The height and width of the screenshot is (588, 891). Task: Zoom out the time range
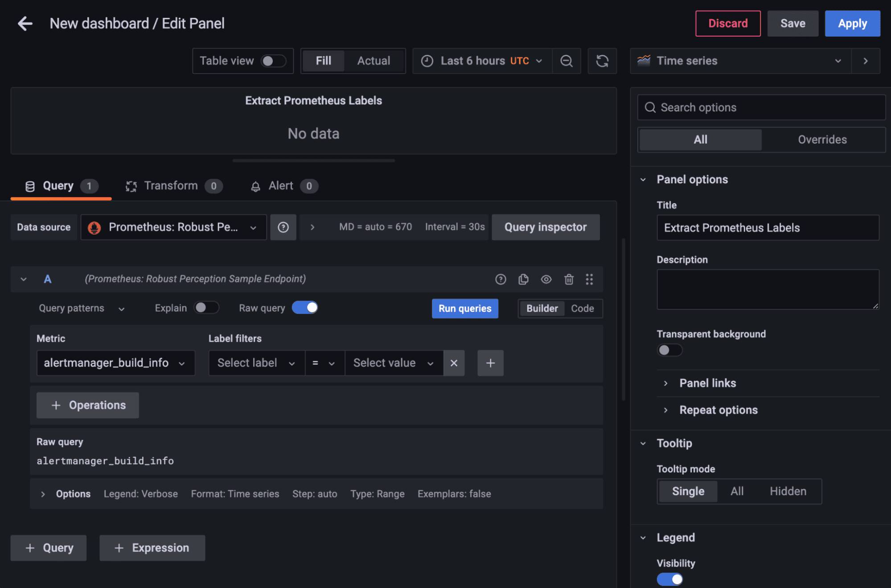coord(567,61)
